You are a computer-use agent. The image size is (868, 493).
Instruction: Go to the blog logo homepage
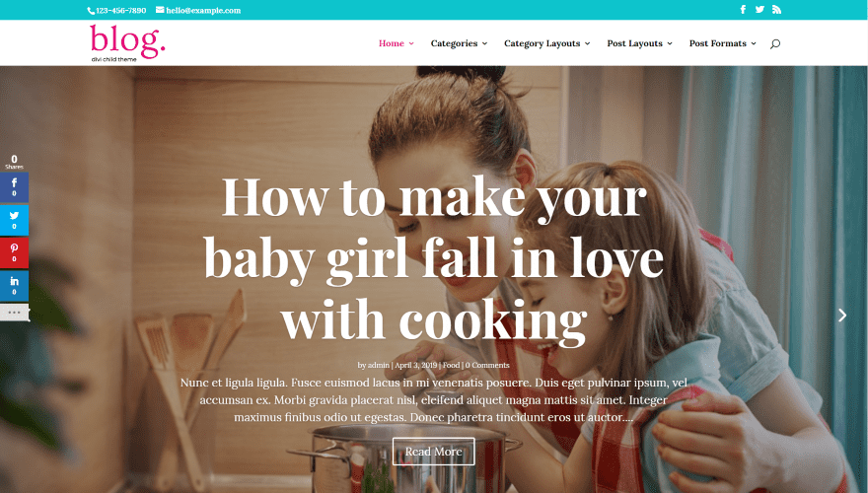click(127, 42)
